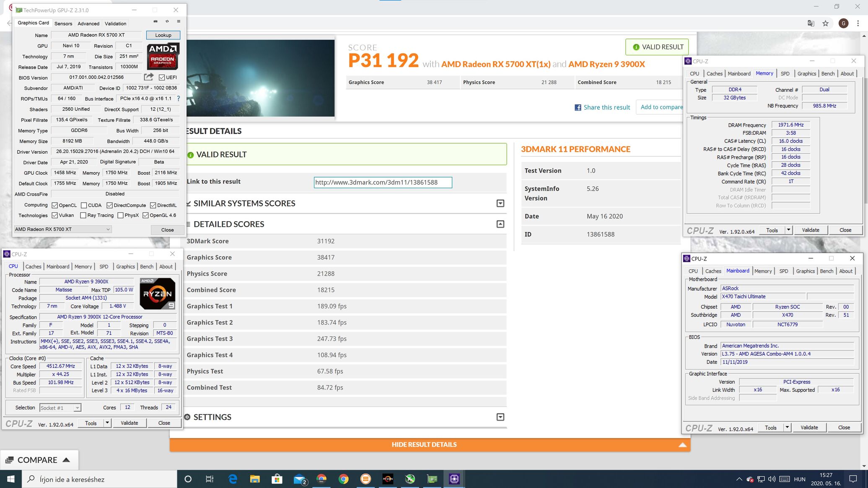Click Facebook share icon
The height and width of the screenshot is (488, 868).
[578, 108]
